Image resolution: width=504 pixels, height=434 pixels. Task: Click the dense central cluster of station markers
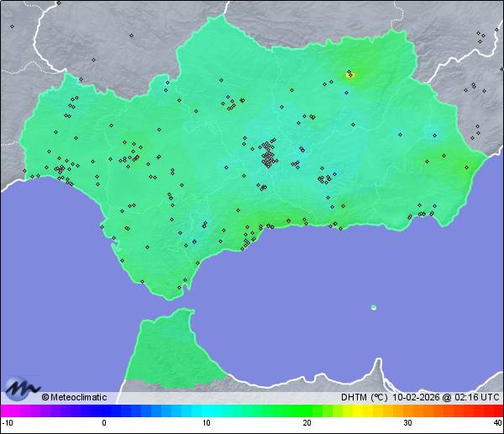[x=268, y=156]
